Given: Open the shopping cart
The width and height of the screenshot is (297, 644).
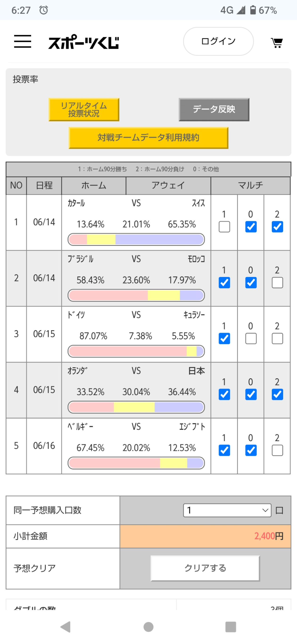Looking at the screenshot, I should tap(277, 43).
